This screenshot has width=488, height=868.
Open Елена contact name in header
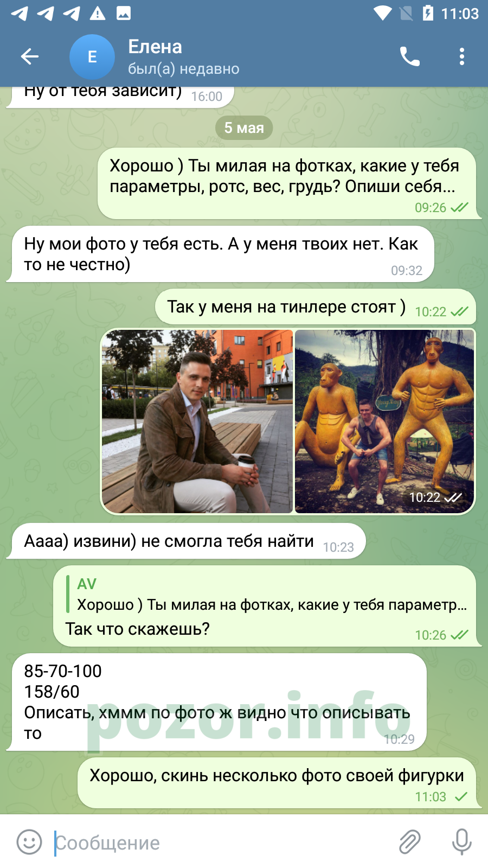click(155, 47)
